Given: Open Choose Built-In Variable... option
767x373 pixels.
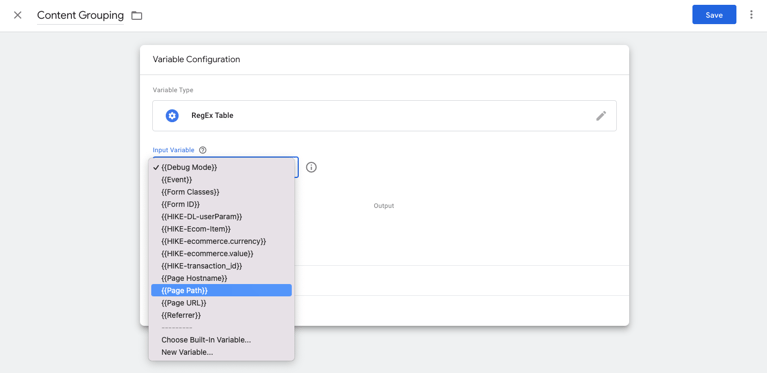Looking at the screenshot, I should (x=222, y=340).
